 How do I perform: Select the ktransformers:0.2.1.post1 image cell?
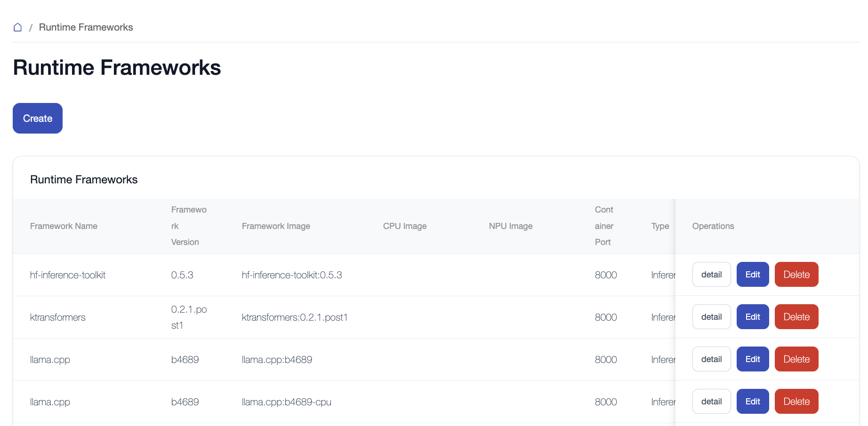click(x=294, y=317)
